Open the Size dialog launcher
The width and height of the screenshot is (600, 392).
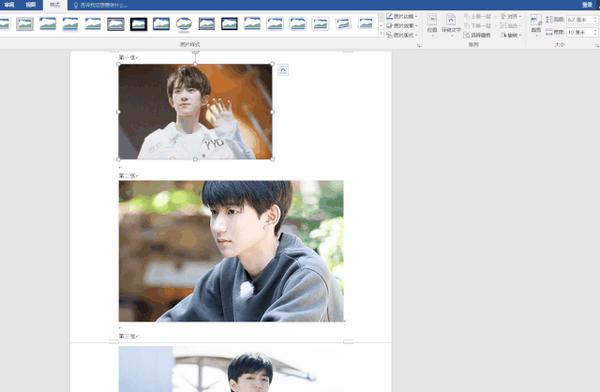(x=597, y=45)
